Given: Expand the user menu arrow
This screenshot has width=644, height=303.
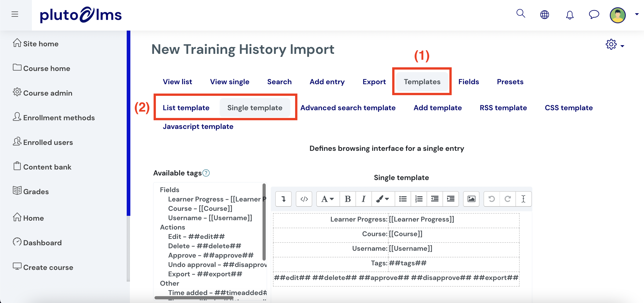Looking at the screenshot, I should tap(637, 14).
